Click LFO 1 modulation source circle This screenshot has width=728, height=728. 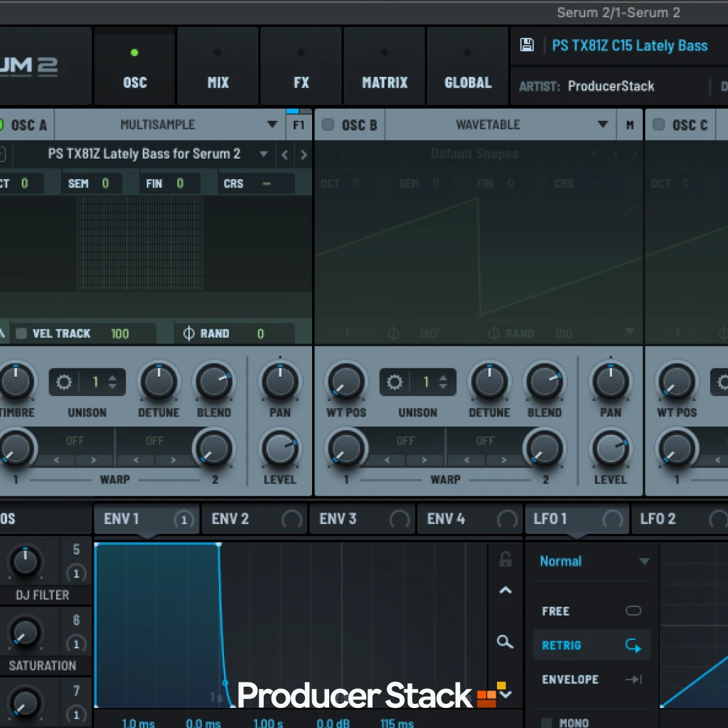pos(612,519)
